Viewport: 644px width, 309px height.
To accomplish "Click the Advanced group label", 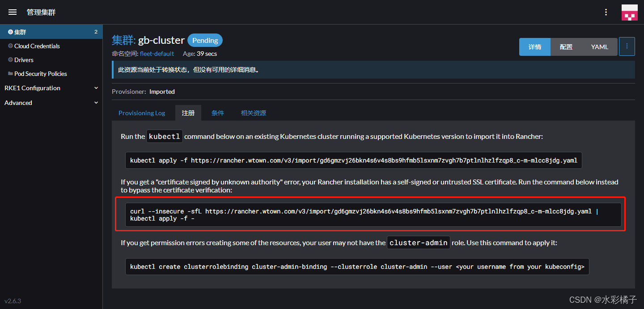I will (x=18, y=103).
